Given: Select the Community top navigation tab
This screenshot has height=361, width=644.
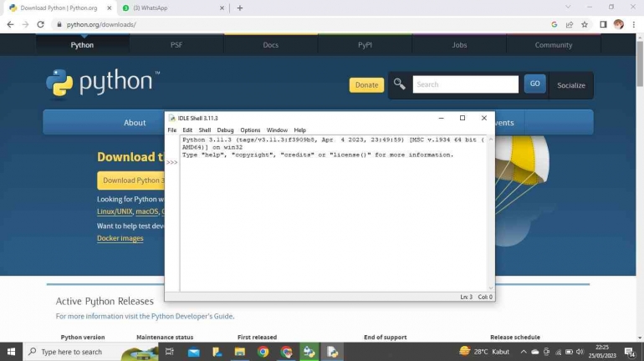Looking at the screenshot, I should coord(553,45).
